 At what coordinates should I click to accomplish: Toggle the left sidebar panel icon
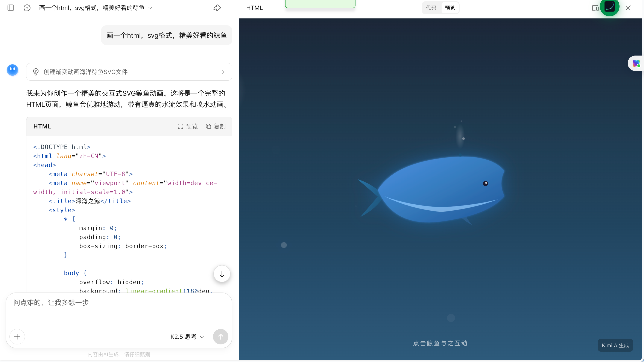[11, 8]
